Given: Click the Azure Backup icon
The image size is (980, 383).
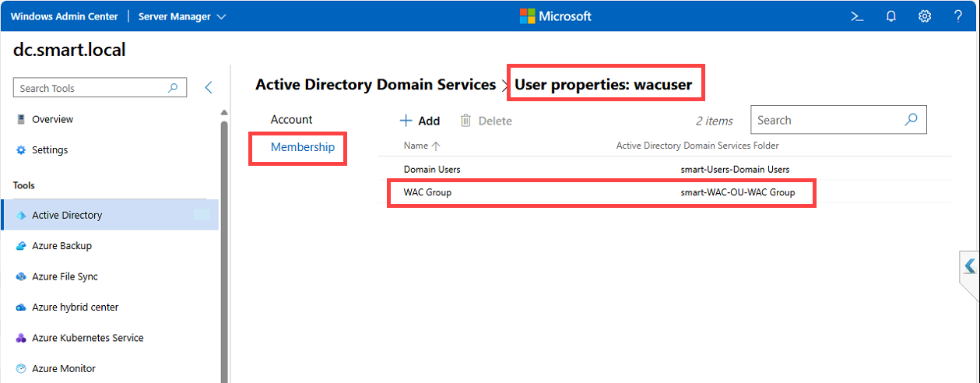Looking at the screenshot, I should tap(21, 246).
